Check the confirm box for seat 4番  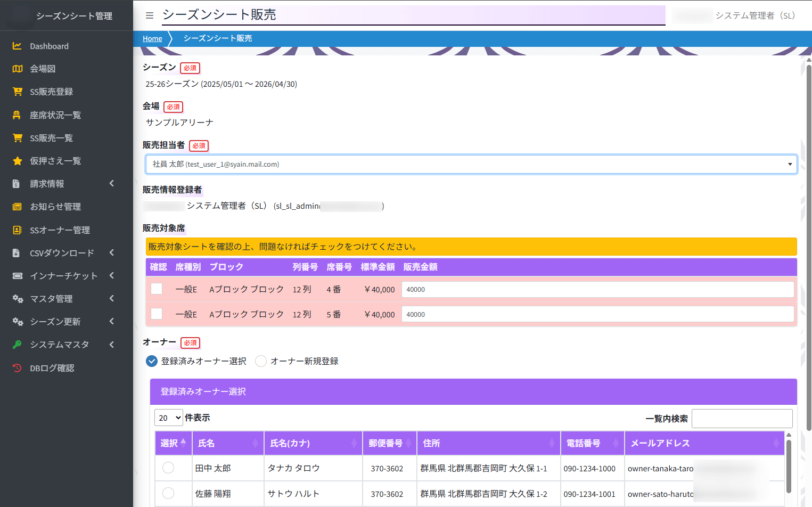[157, 289]
